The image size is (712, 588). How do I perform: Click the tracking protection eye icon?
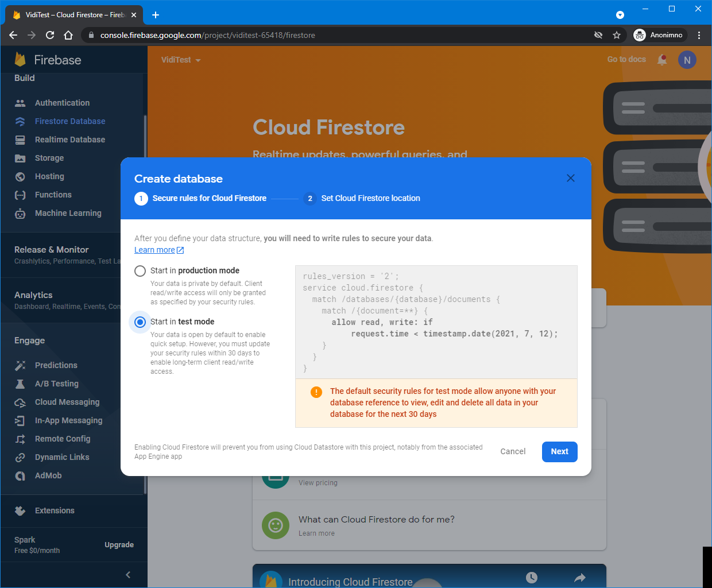598,35
